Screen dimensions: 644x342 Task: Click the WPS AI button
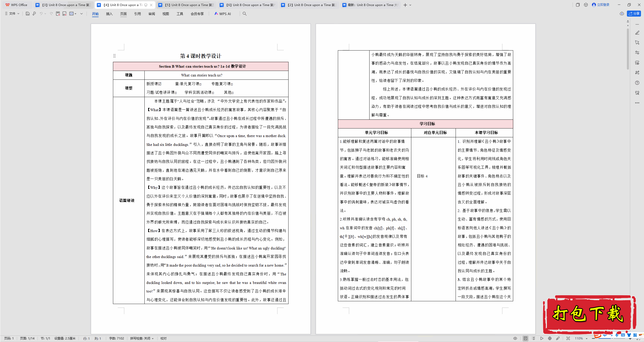click(223, 14)
